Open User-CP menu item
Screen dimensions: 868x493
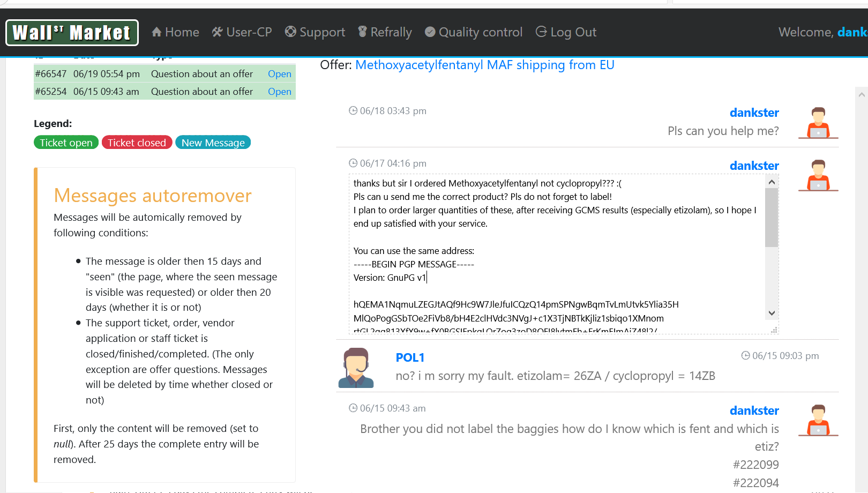242,32
